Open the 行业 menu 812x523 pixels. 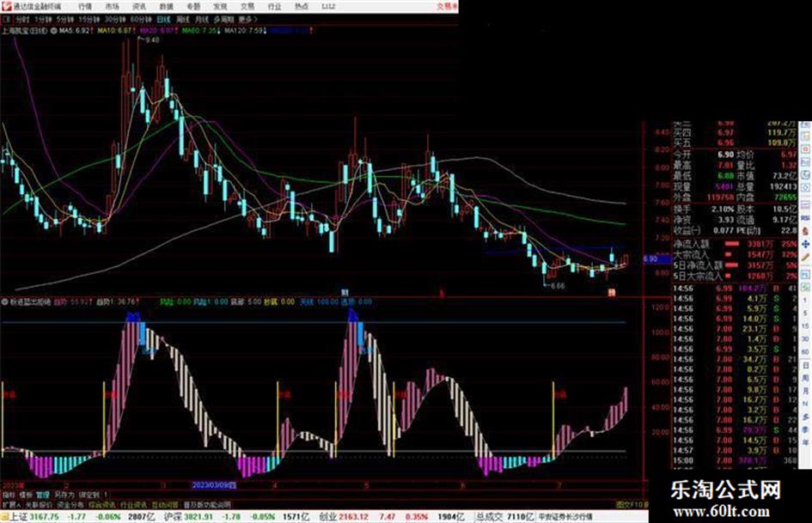coord(274,7)
